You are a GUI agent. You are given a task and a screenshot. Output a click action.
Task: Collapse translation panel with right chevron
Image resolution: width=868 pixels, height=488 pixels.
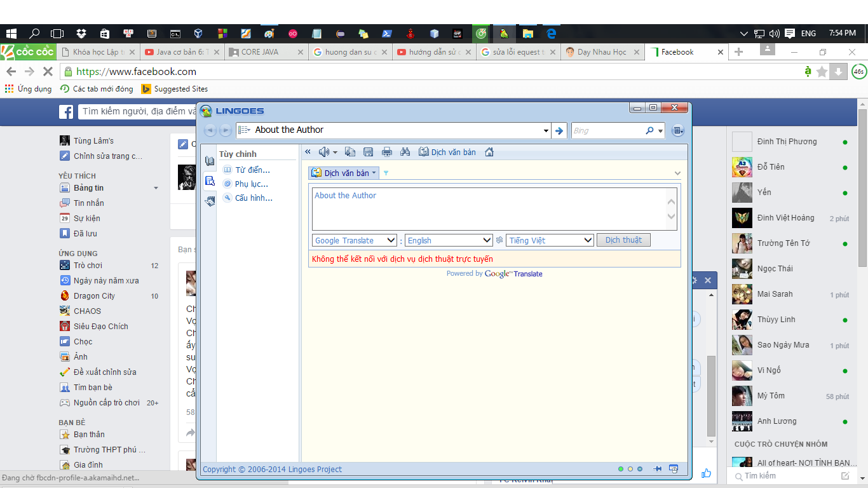[677, 173]
